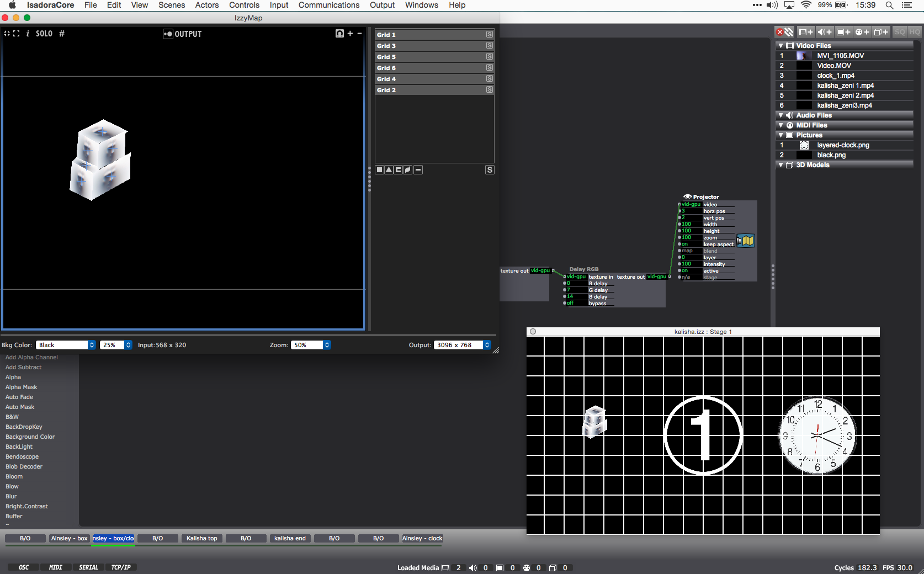Open the Communications menu
The width and height of the screenshot is (924, 574).
(329, 5)
